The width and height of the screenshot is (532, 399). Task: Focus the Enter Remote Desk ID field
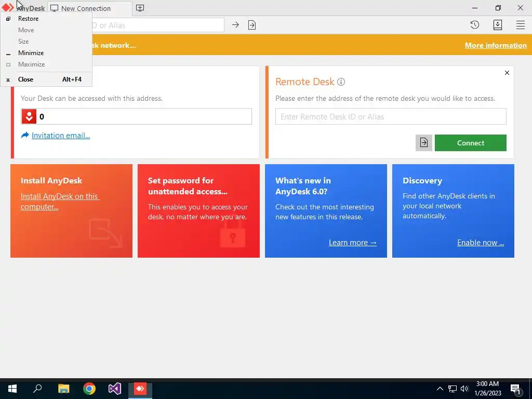(391, 116)
